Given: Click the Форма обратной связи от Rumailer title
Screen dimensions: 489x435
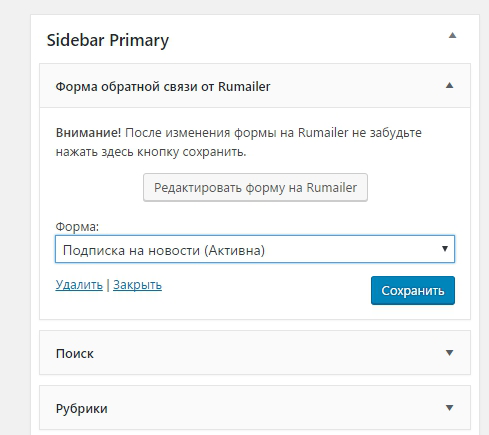Looking at the screenshot, I should pyautogui.click(x=163, y=87).
